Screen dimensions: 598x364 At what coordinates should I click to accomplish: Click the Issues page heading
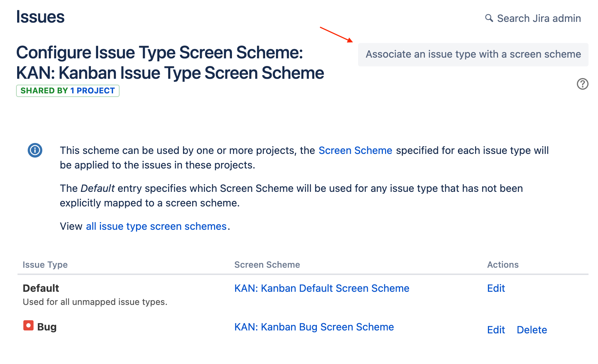[40, 17]
